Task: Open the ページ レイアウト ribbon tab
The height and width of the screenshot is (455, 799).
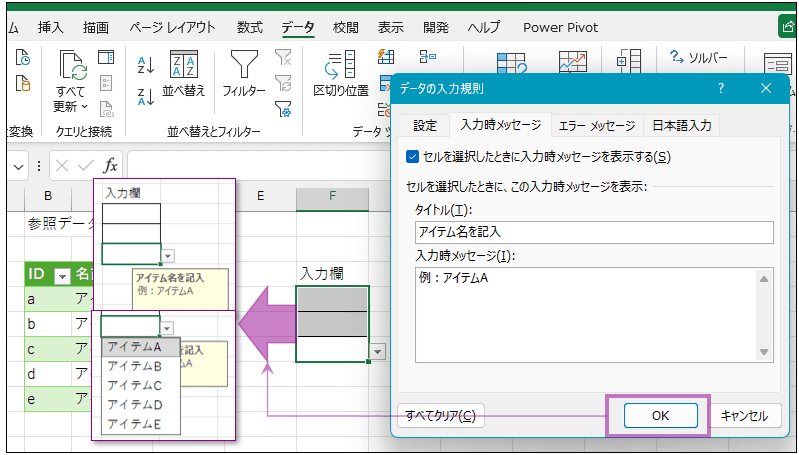Action: (172, 28)
